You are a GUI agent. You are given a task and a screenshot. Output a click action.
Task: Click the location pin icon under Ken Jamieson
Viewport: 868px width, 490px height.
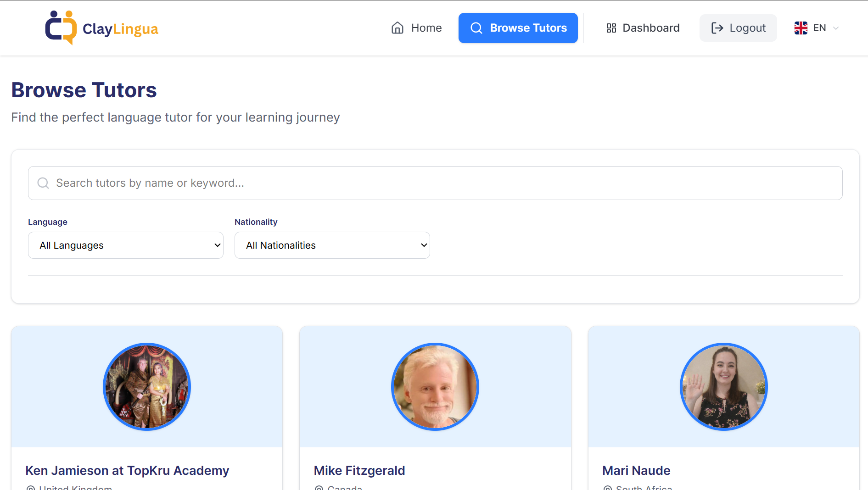pos(30,488)
